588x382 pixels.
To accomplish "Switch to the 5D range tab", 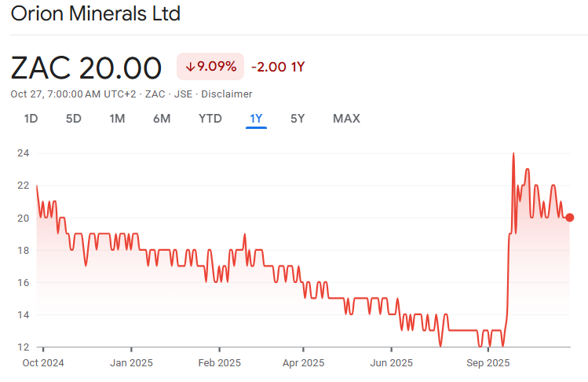I will (x=73, y=119).
